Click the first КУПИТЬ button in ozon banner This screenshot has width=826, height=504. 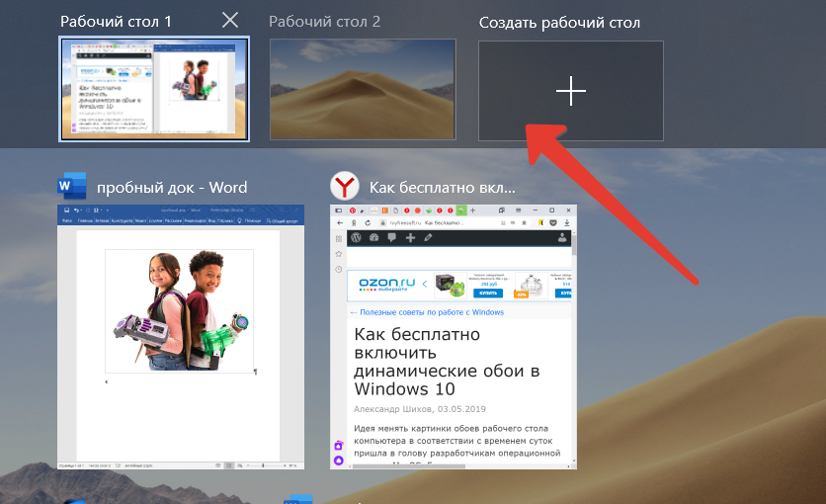488,294
